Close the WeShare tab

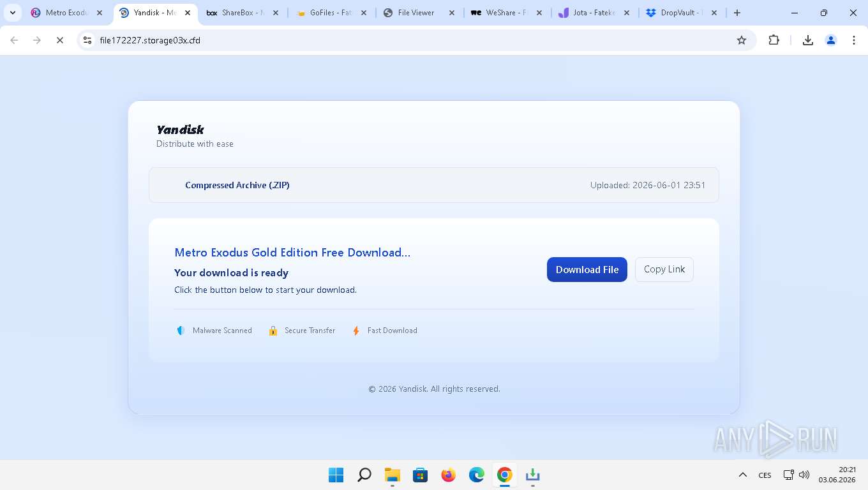(539, 13)
